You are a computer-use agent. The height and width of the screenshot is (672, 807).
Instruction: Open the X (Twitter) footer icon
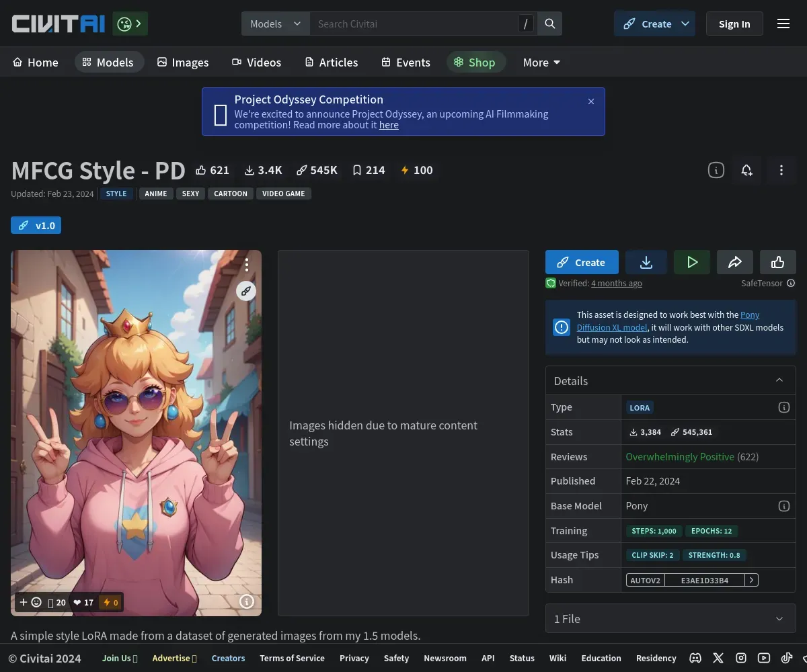718,659
